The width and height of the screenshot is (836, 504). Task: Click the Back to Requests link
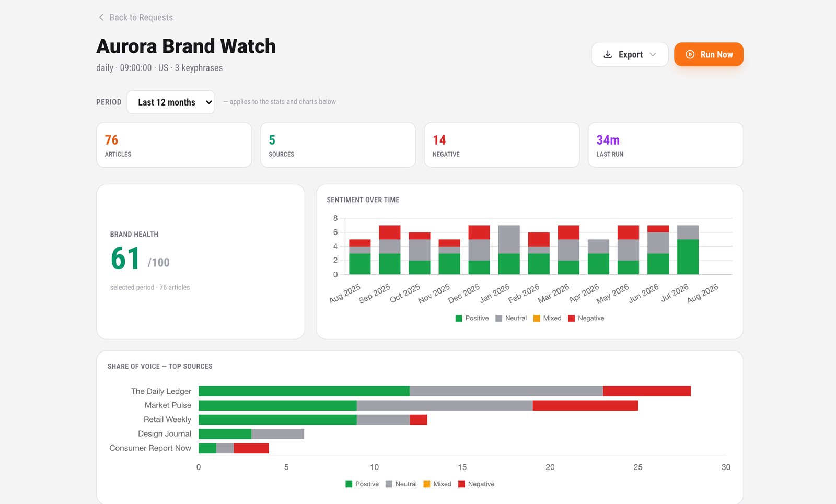coord(135,17)
